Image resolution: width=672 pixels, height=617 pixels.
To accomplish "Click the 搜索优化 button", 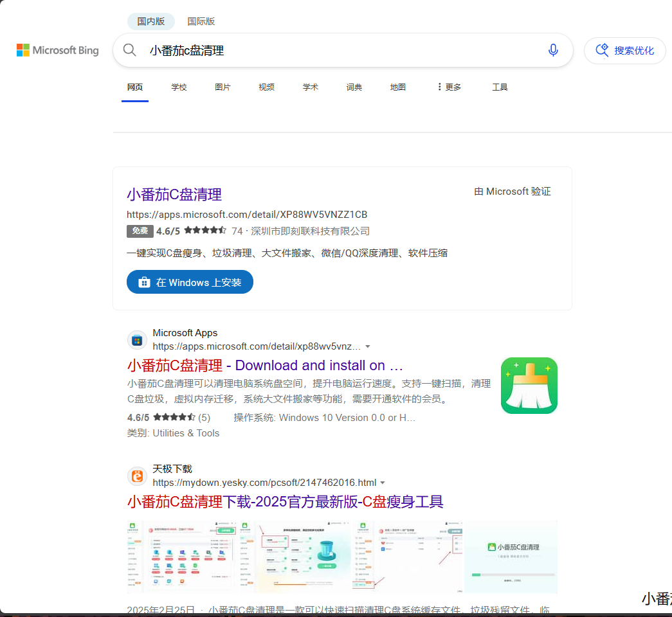I will 625,51.
